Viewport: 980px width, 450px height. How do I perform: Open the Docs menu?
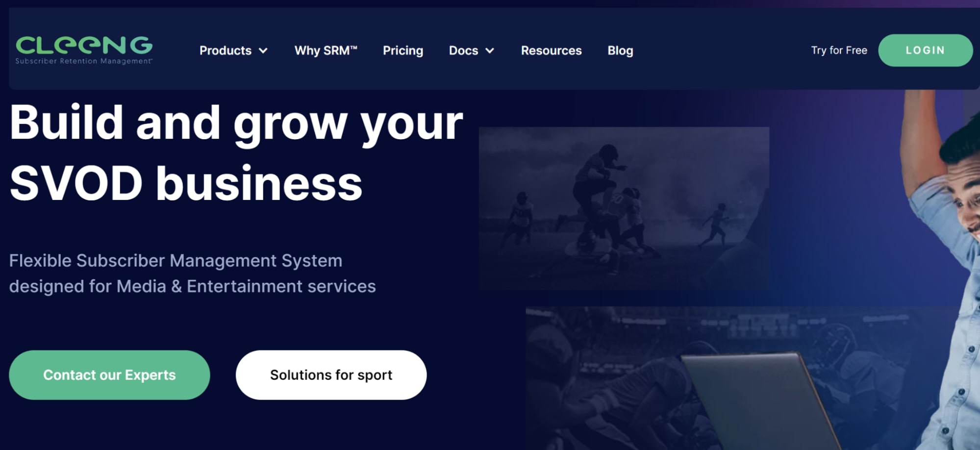(x=472, y=50)
